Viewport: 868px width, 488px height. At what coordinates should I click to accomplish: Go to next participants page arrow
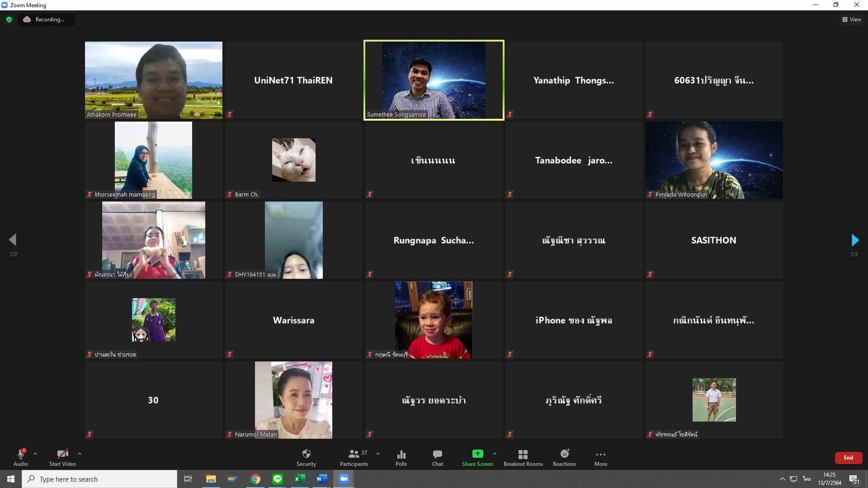coord(854,240)
